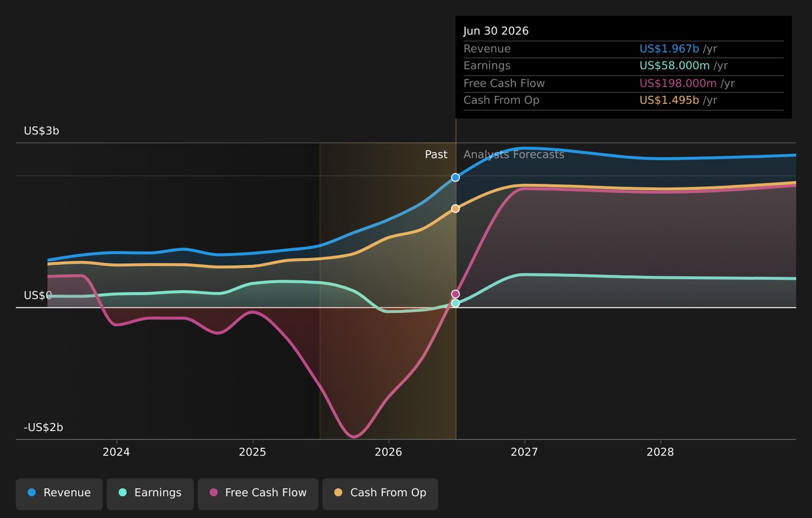Screen dimensions: 812x518
Task: Select the 2028 x-axis label
Action: (660, 452)
